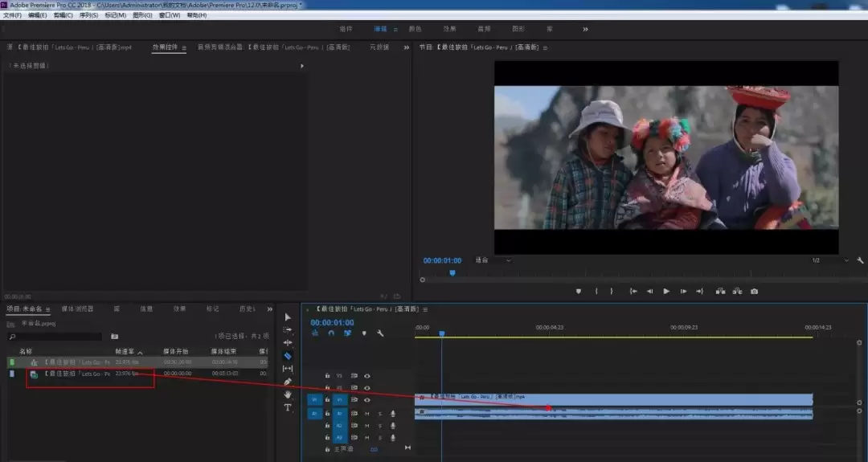The width and height of the screenshot is (868, 462).
Task: Click the Add Marker button in Program monitor
Action: (x=579, y=291)
